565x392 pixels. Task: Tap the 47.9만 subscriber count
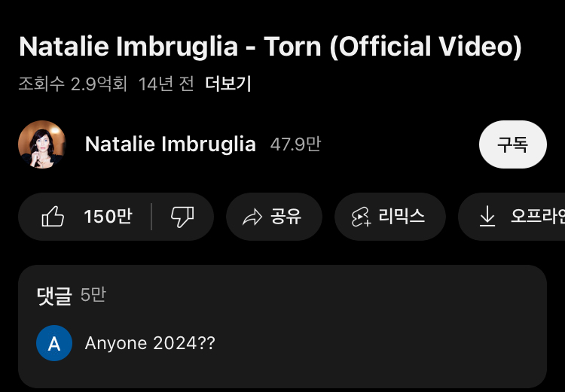(295, 144)
